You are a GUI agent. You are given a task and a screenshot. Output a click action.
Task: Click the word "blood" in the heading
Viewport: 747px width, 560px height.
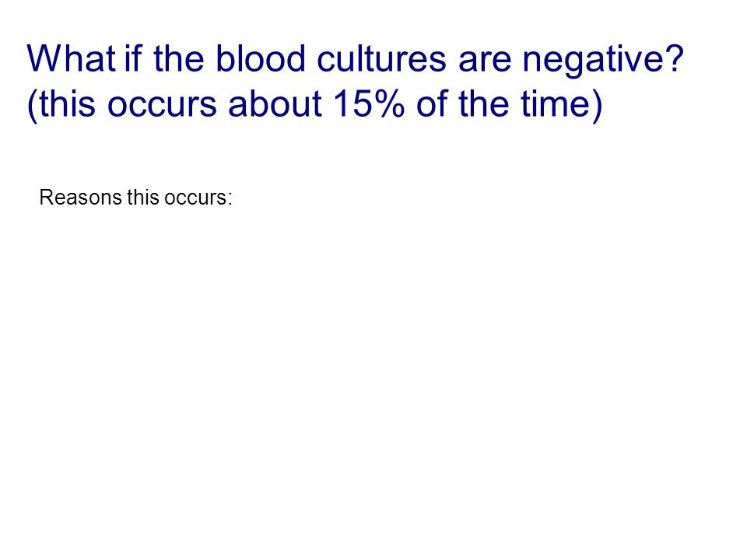[261, 59]
